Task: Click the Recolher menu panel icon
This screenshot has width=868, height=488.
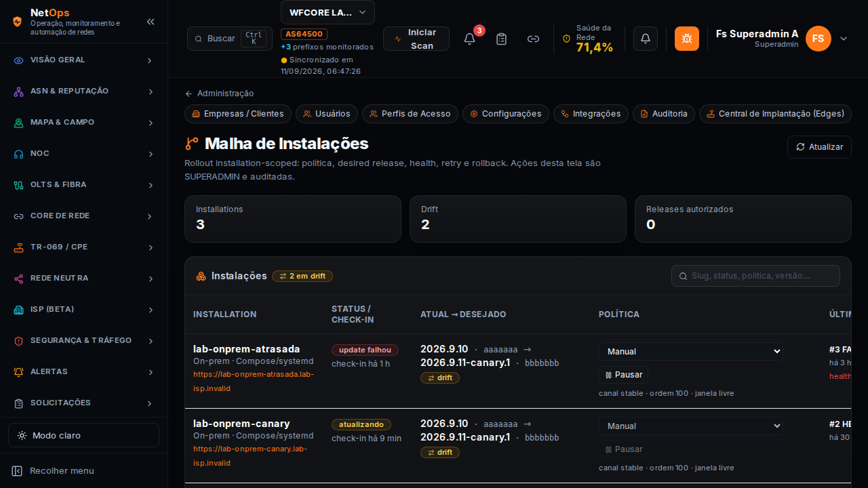Action: [x=18, y=471]
